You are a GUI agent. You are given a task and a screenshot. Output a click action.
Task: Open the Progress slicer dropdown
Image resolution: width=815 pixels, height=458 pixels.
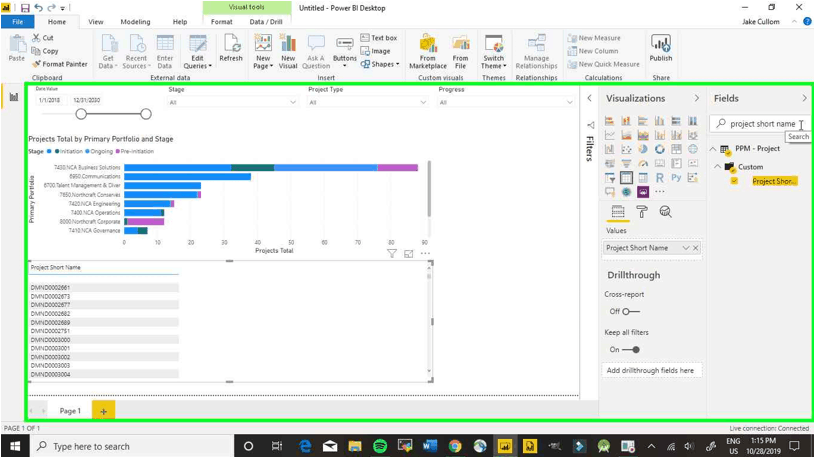click(570, 102)
